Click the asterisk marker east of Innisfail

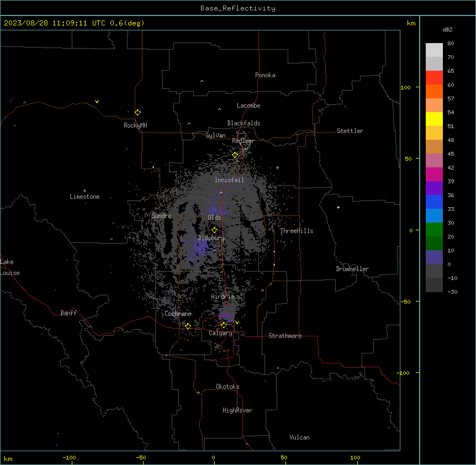coord(277,167)
